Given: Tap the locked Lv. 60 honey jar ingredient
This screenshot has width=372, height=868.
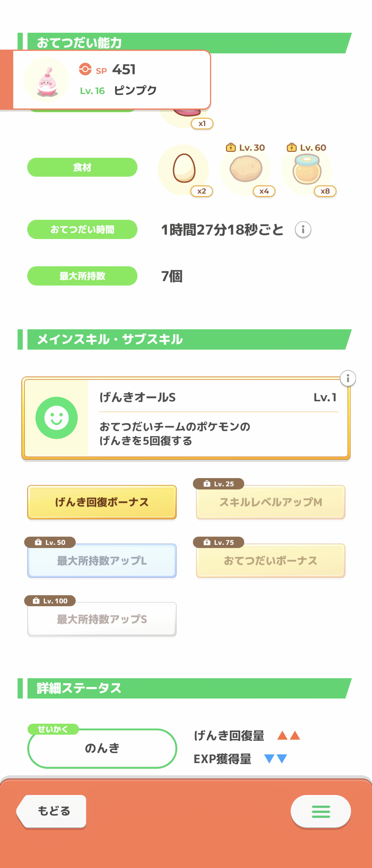Looking at the screenshot, I should (x=307, y=169).
